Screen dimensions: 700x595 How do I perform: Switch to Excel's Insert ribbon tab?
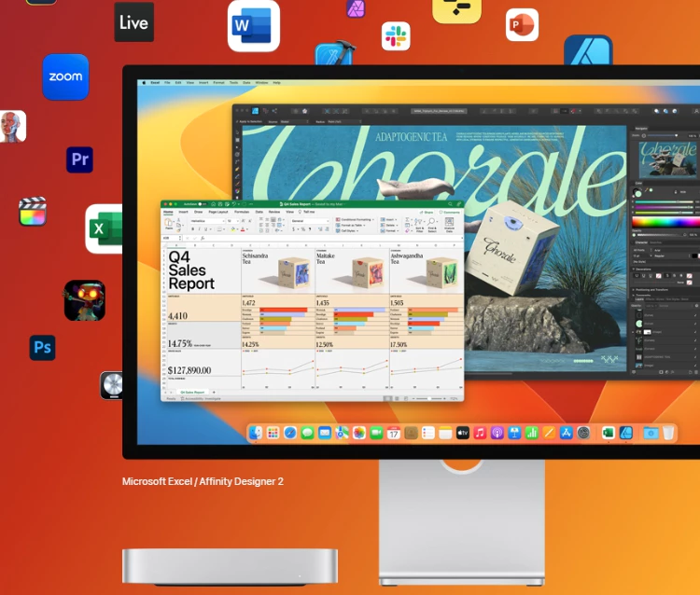coord(184,212)
